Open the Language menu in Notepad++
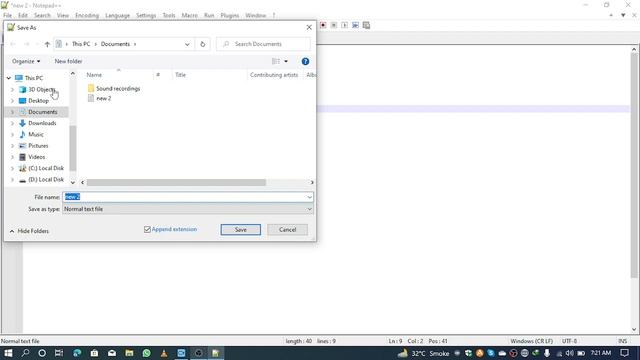The height and width of the screenshot is (360, 640). click(x=118, y=16)
